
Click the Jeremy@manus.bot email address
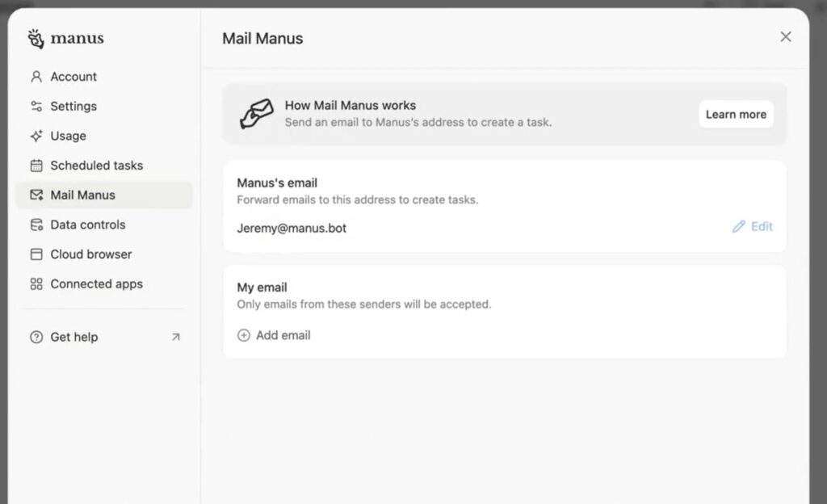[x=292, y=229]
